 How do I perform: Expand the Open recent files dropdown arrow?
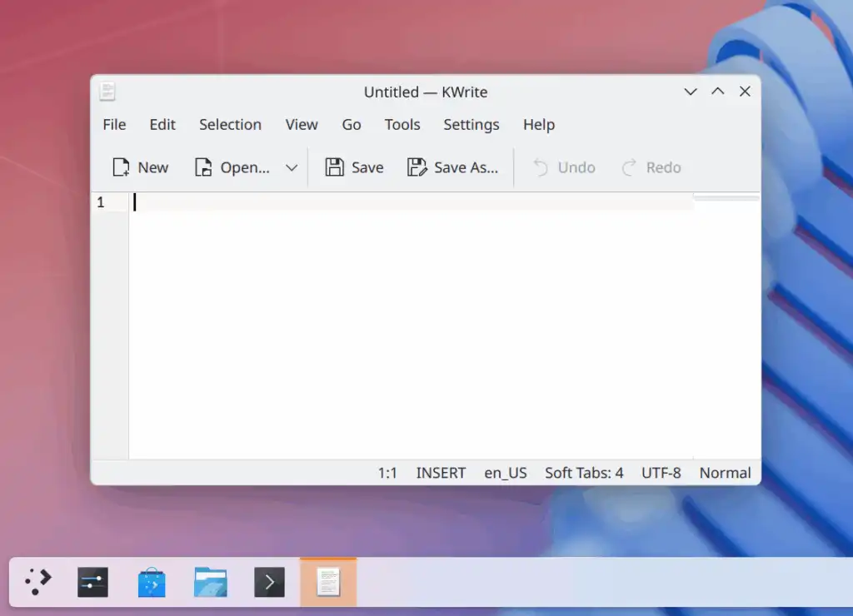click(292, 167)
